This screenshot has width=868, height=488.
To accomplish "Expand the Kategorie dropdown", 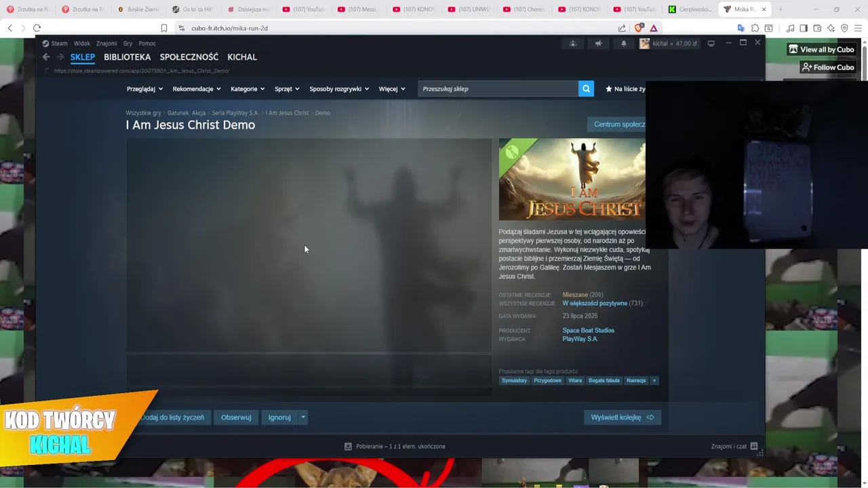I will [x=248, y=89].
